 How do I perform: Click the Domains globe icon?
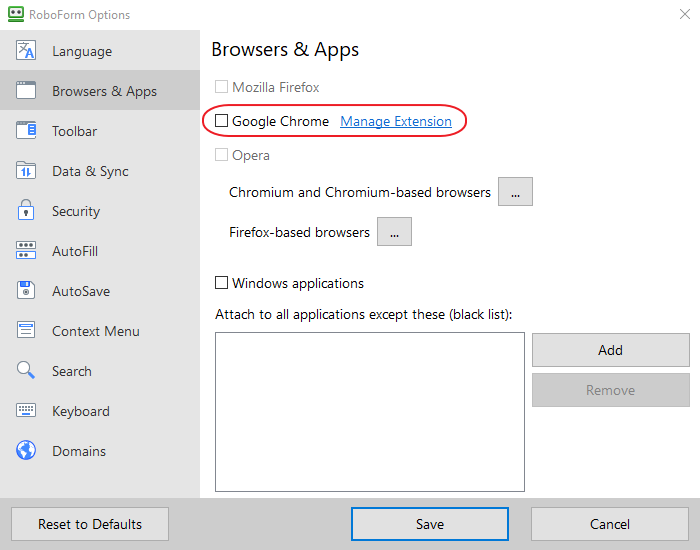click(26, 450)
